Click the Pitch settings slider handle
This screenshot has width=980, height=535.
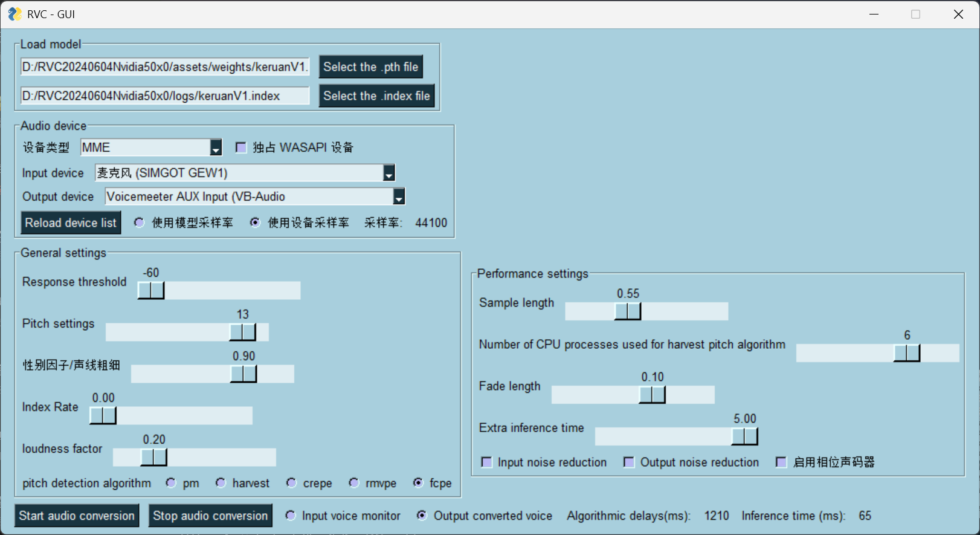tap(243, 332)
